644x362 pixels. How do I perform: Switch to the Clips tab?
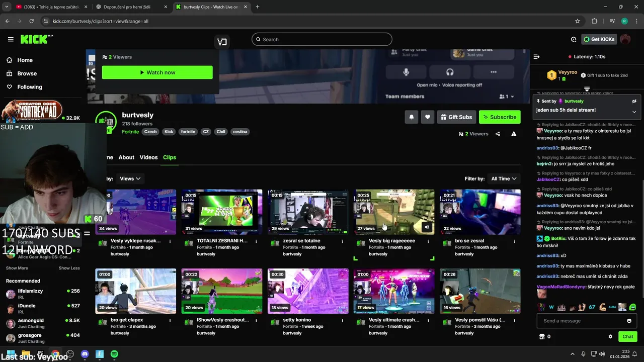(170, 157)
